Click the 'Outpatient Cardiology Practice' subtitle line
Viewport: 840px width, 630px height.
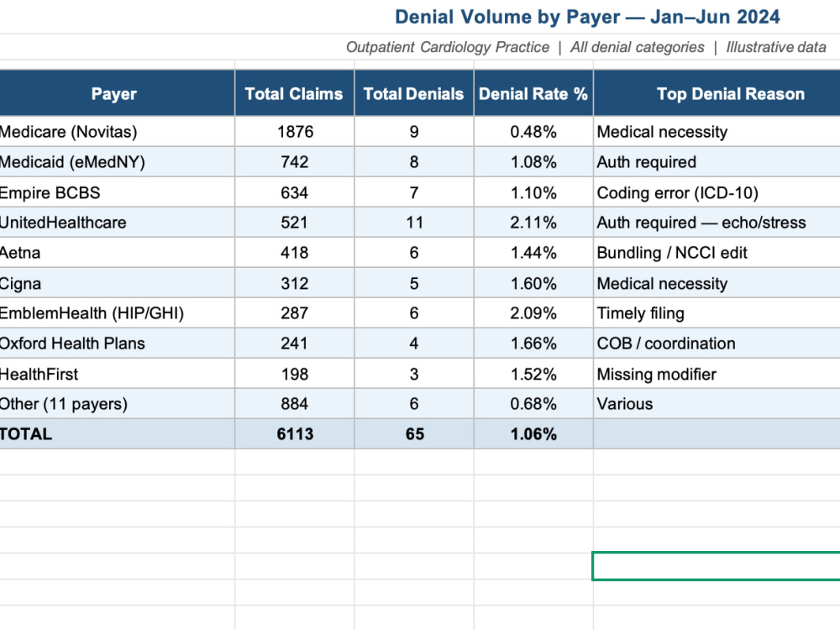point(586,47)
